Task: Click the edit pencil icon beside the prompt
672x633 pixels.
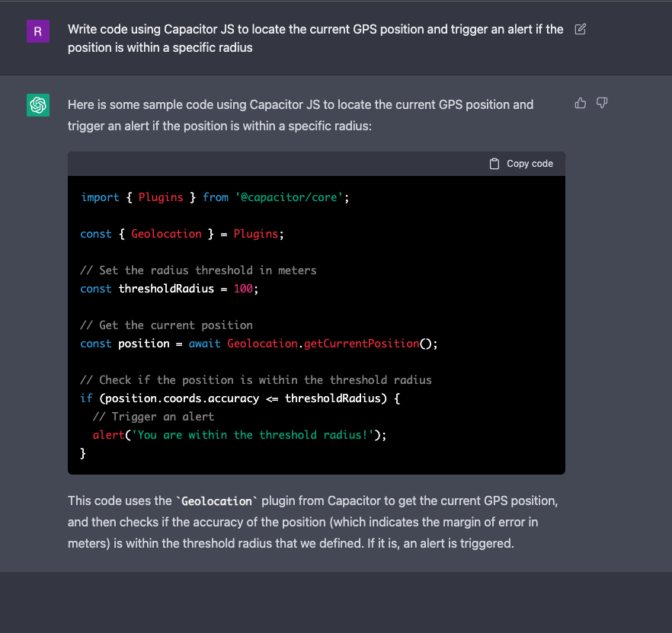Action: tap(580, 30)
